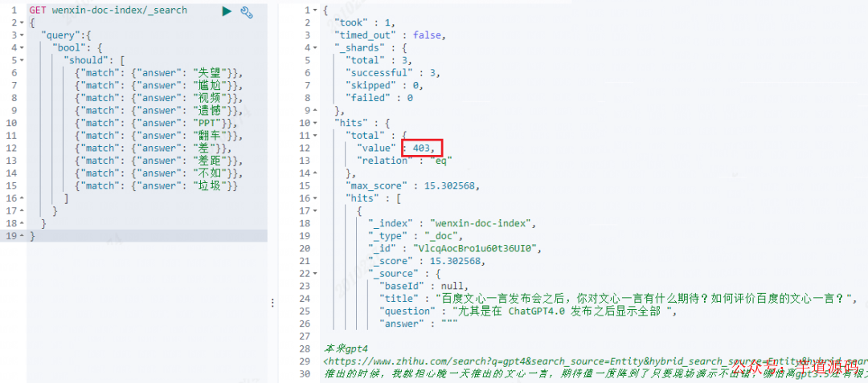Click the GET wenxin-doc-index/_search request line
Viewport: 868px width, 383px height.
tap(108, 10)
